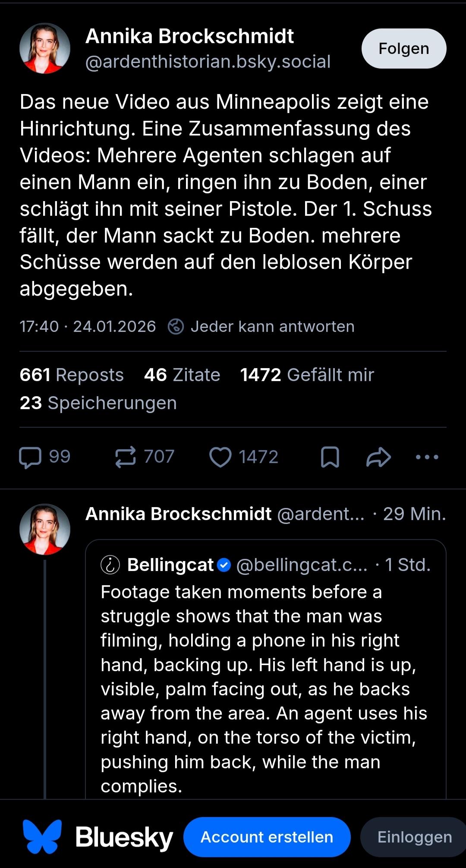Viewport: 466px width, 868px height.
Task: Click the globe reply-settings icon
Action: tap(176, 326)
